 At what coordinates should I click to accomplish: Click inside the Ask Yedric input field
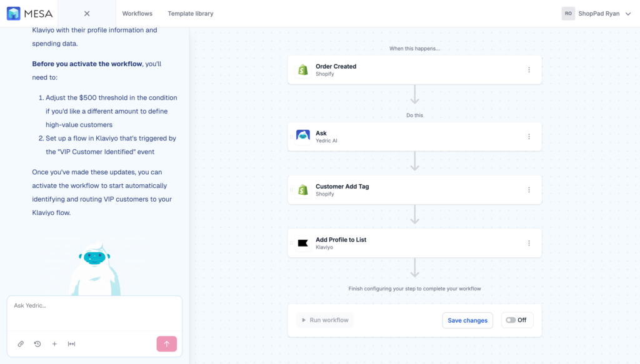coord(94,308)
